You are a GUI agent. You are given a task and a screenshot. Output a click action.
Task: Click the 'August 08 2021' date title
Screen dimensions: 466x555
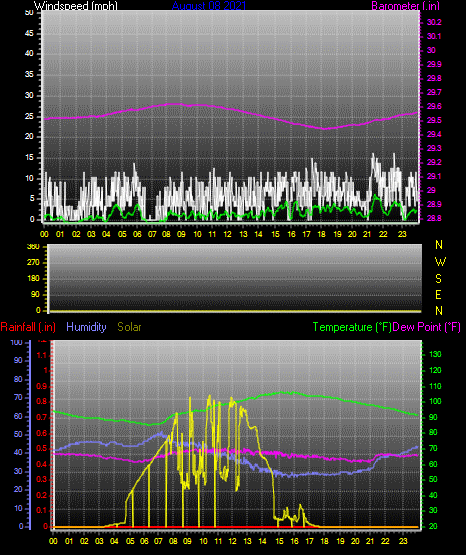209,6
